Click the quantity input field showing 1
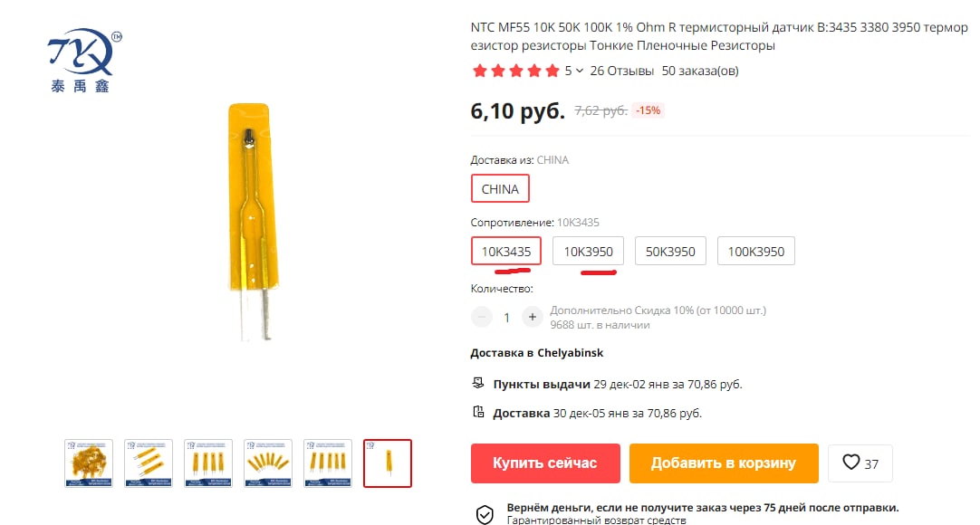The height and width of the screenshot is (525, 980). pos(507,317)
